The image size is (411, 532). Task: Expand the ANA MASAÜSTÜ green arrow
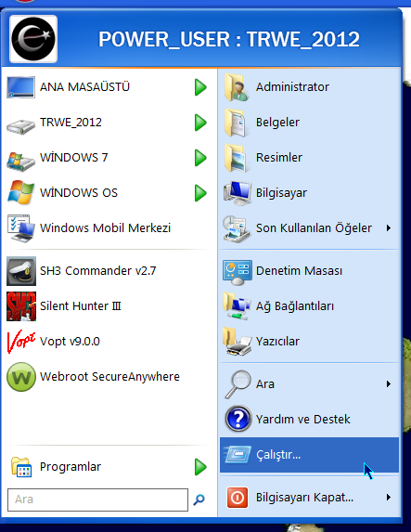pyautogui.click(x=200, y=87)
